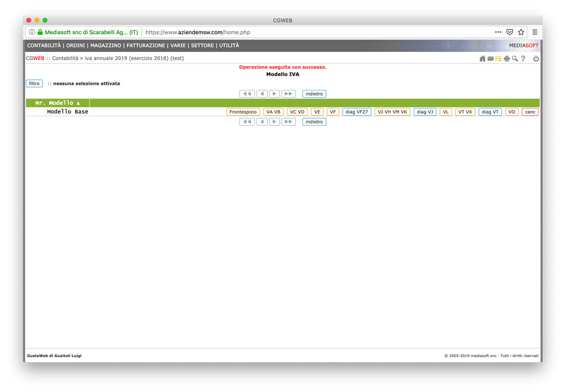The image size is (565, 392).
Task: Click the green padlock security icon
Action: [x=40, y=32]
